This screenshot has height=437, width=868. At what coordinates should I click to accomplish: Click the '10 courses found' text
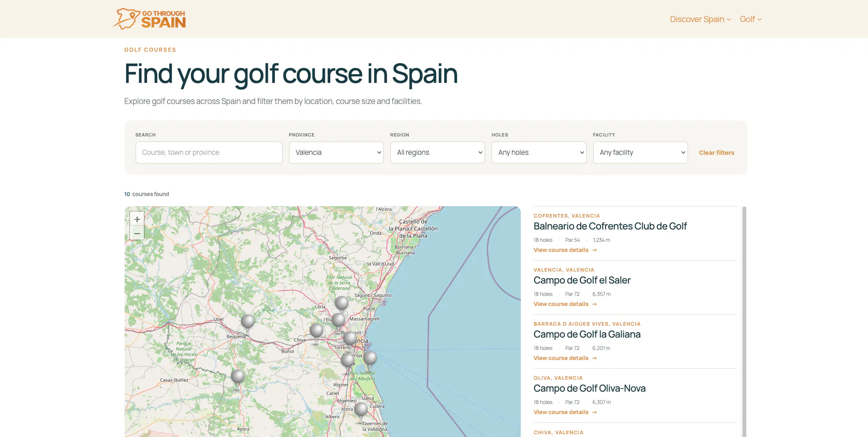click(x=147, y=194)
